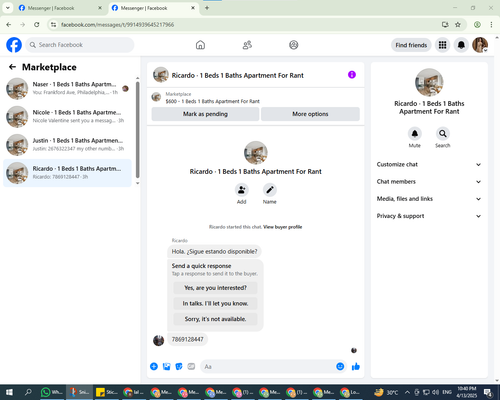Screen dimensions: 500x400
Task: Open Nicole apartment conversation
Action: tap(67, 117)
